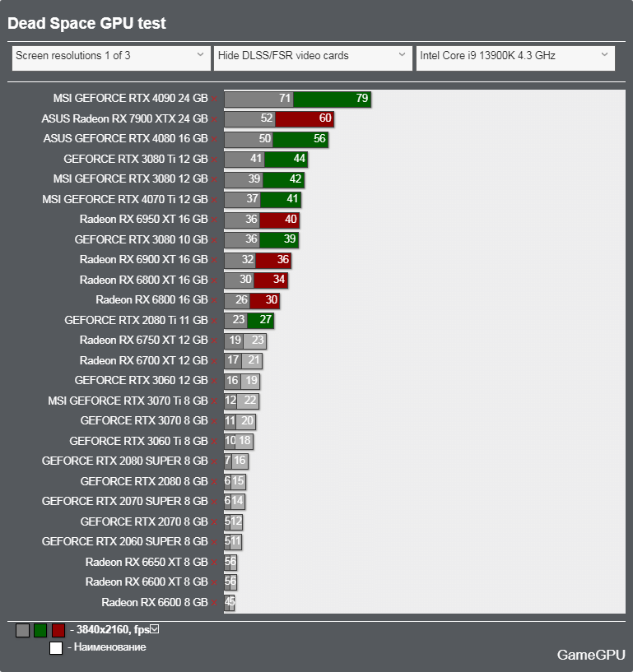Remove Radeon RX 6900 XT 16 GB with x
633x672 pixels.
(x=214, y=260)
